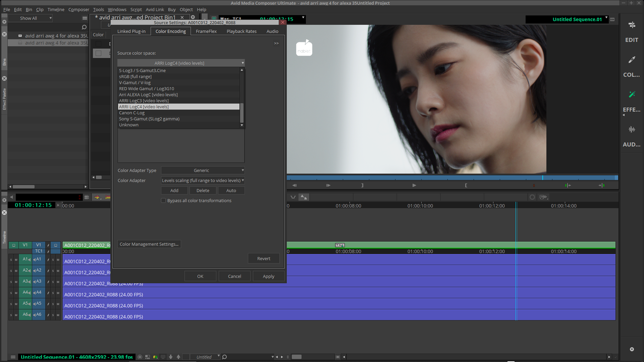Click Step Backward under the monitor
The height and width of the screenshot is (362, 644).
294,185
